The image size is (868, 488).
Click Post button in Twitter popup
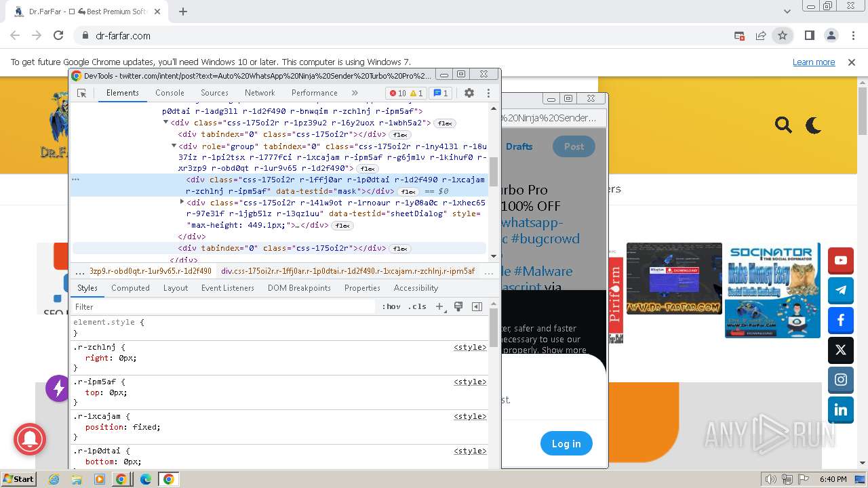[574, 146]
